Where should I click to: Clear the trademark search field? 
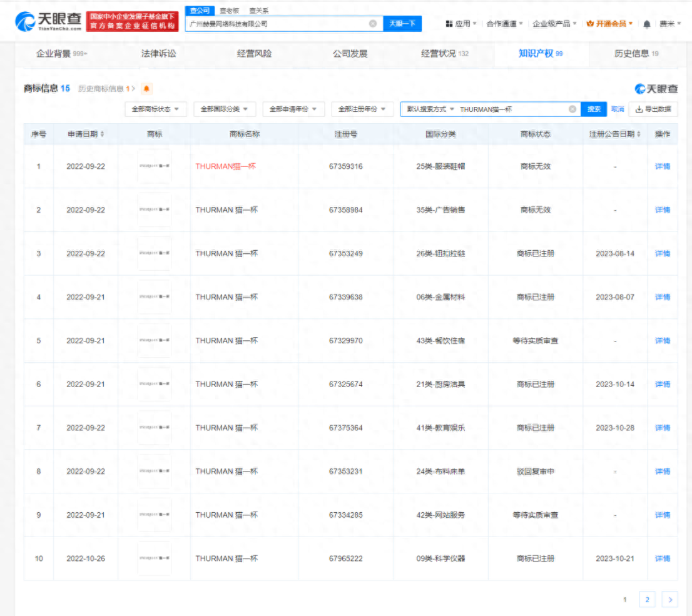(572, 109)
